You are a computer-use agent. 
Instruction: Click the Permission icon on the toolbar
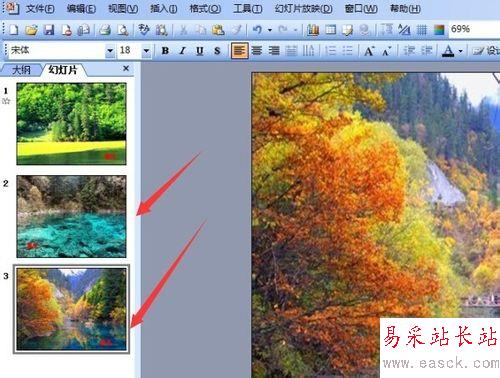click(67, 30)
